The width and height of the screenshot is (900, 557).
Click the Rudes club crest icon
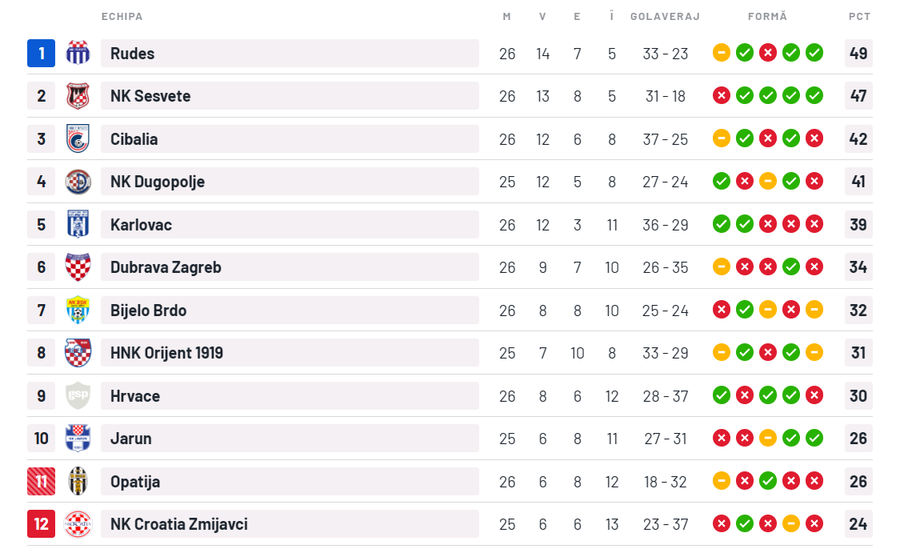tap(78, 53)
